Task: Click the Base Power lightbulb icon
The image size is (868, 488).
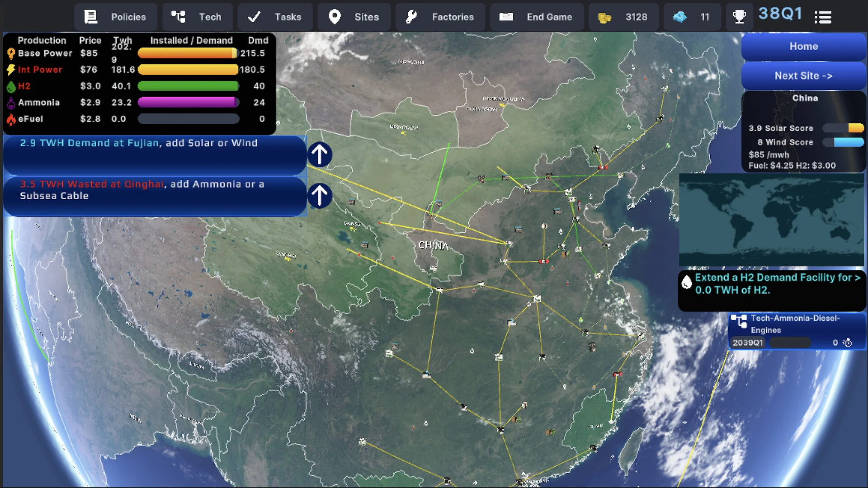Action: tap(11, 54)
